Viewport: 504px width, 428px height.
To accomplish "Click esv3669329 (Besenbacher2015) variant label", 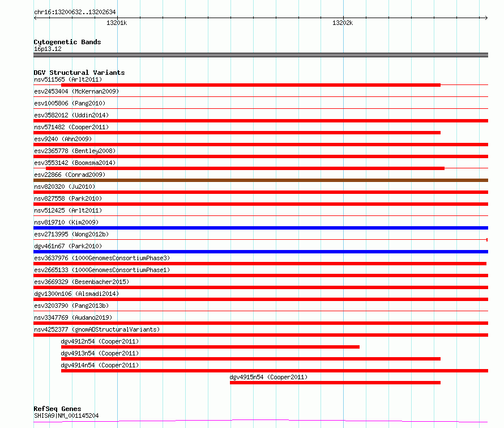I will pyautogui.click(x=82, y=282).
